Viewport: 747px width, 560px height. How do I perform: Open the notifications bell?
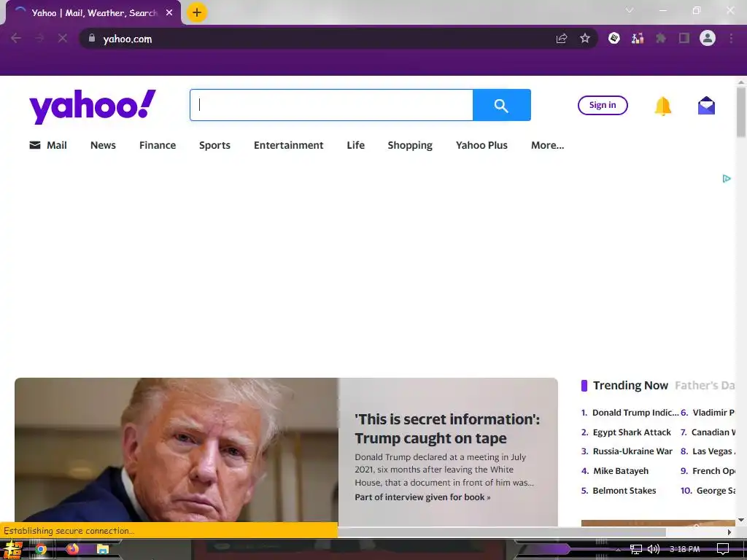click(662, 106)
